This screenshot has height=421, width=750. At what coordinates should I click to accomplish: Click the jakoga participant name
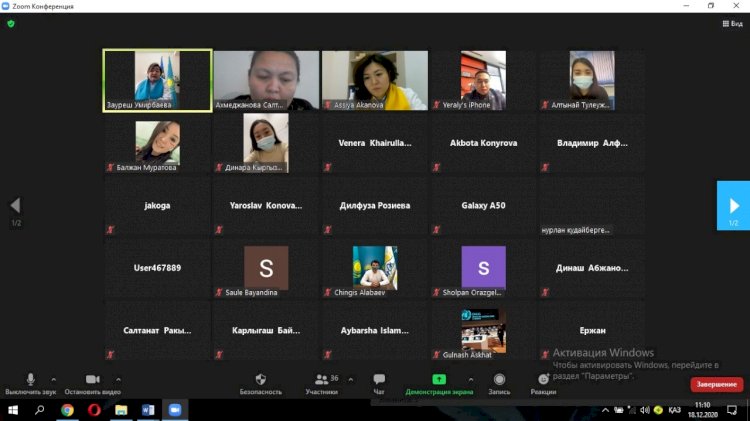click(x=157, y=205)
